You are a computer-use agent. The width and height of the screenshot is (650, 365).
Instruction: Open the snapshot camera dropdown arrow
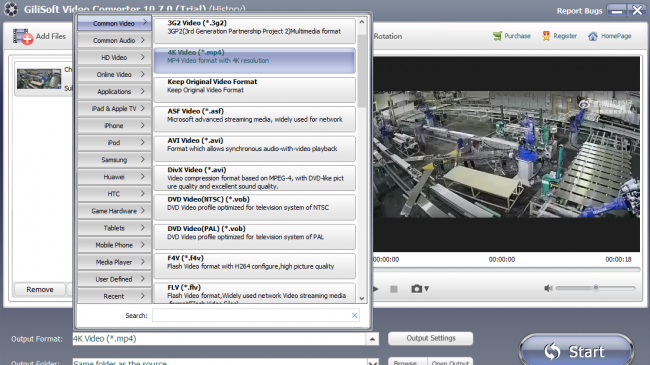pyautogui.click(x=427, y=289)
